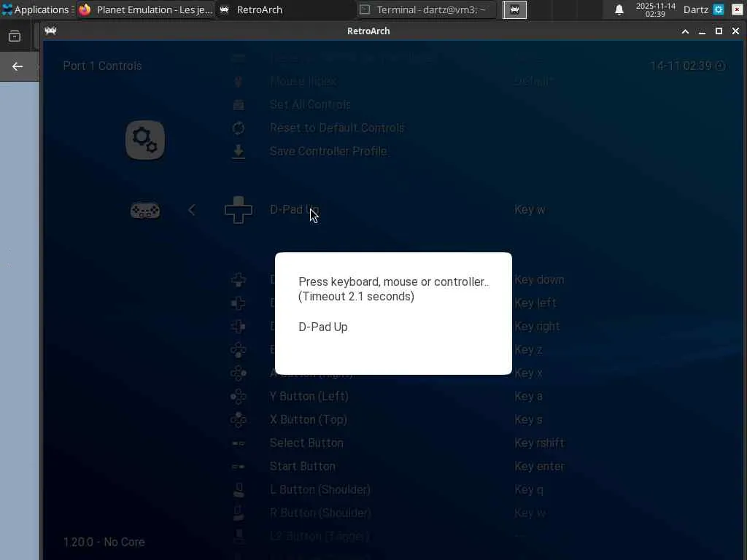Click the icon beside Y Button (Left)

239,397
